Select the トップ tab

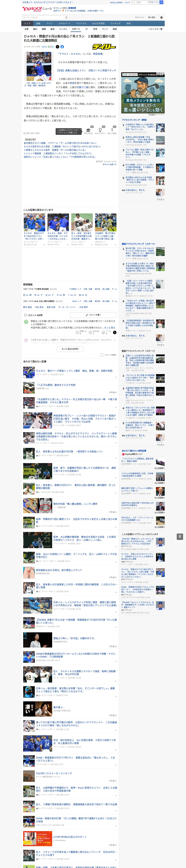click(x=27, y=24)
